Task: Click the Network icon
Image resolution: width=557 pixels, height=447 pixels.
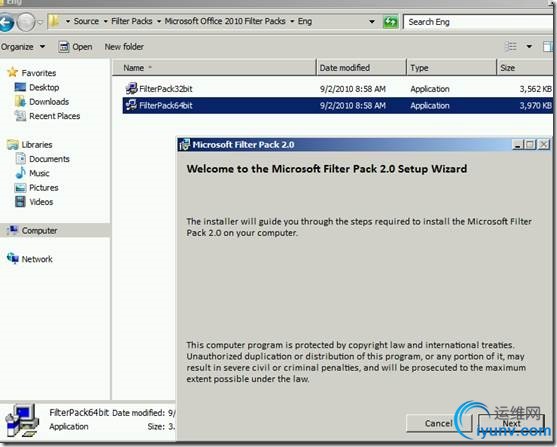Action: click(x=13, y=258)
